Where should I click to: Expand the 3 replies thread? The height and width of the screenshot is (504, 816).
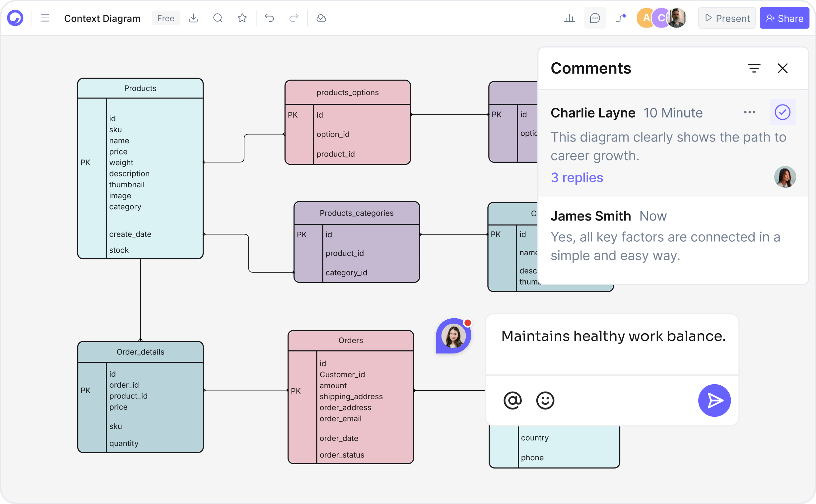[x=577, y=178]
